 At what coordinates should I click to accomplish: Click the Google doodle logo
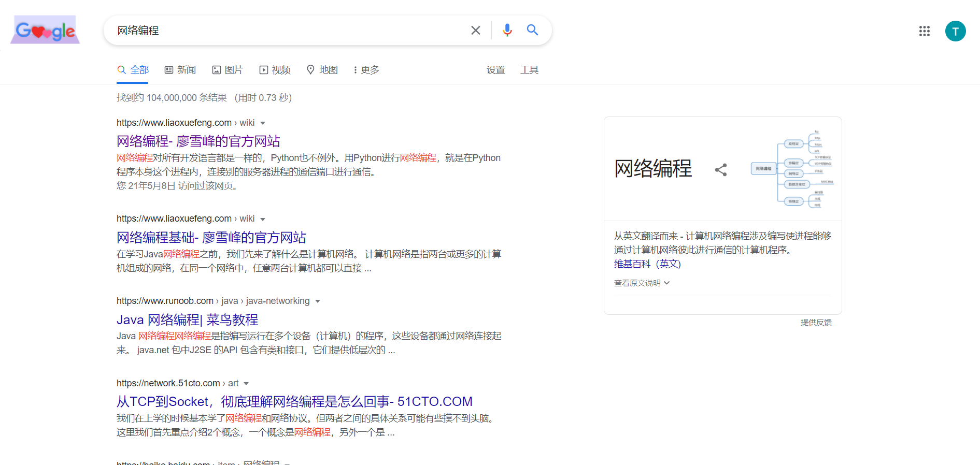click(45, 30)
